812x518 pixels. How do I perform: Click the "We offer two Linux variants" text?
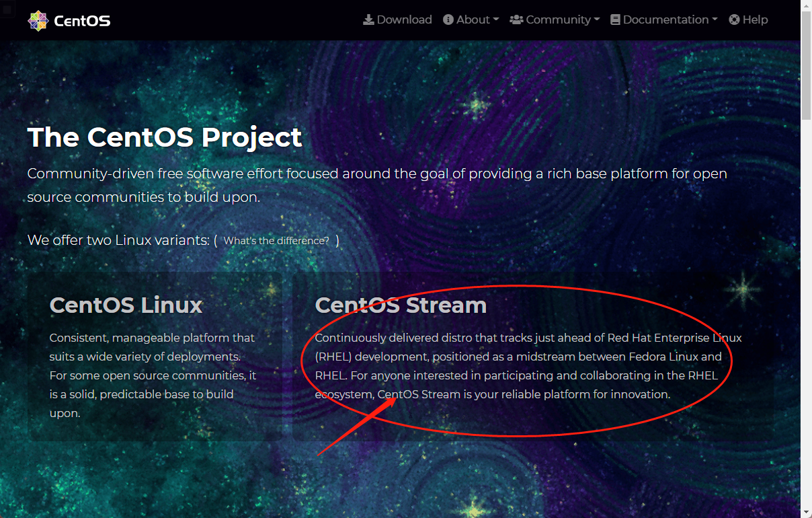[118, 240]
